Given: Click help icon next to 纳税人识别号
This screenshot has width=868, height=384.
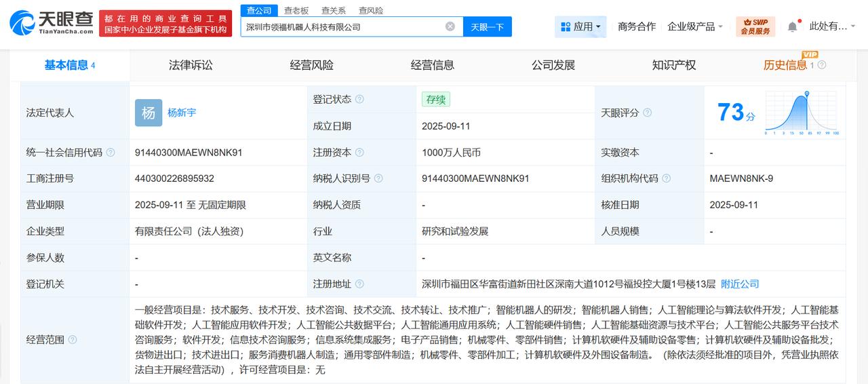Looking at the screenshot, I should pyautogui.click(x=378, y=178).
